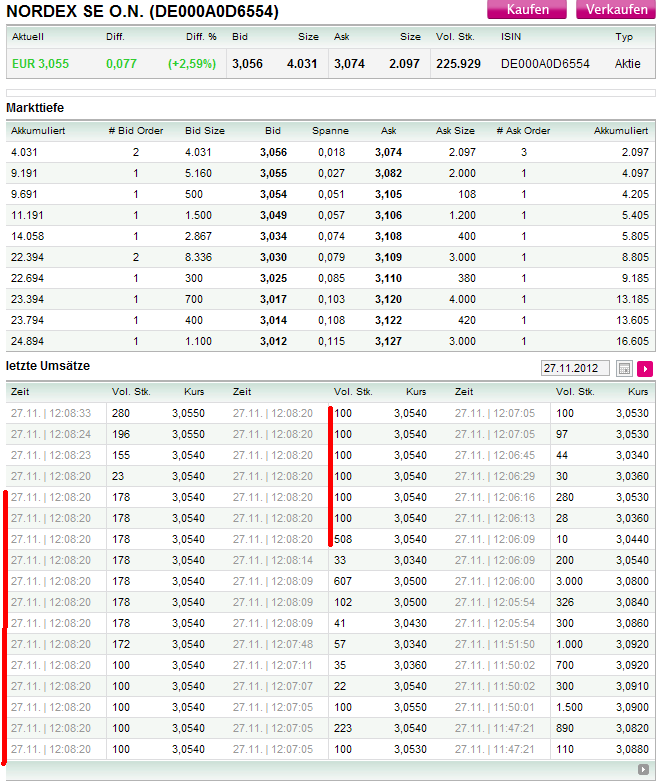Select ask price 3,082 in market depth
The image size is (662, 783).
(388, 173)
